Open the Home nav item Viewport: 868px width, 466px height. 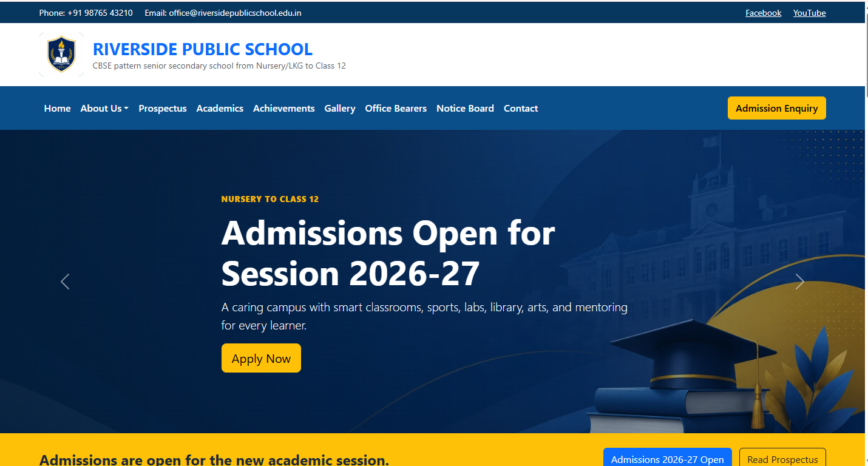[x=58, y=108]
